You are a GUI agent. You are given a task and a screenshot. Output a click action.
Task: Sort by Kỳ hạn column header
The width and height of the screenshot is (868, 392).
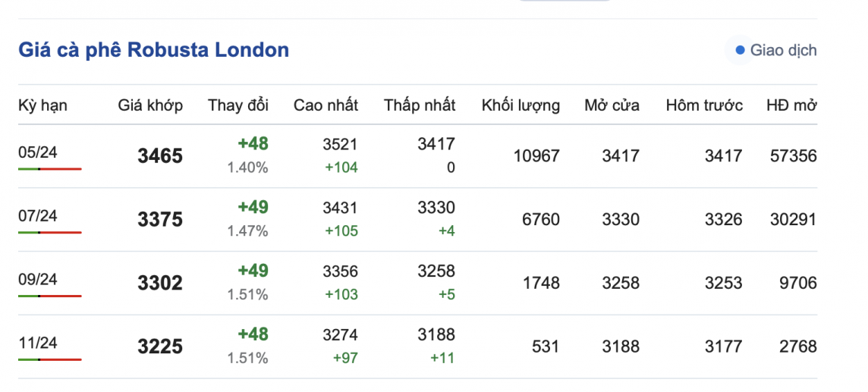tap(42, 105)
